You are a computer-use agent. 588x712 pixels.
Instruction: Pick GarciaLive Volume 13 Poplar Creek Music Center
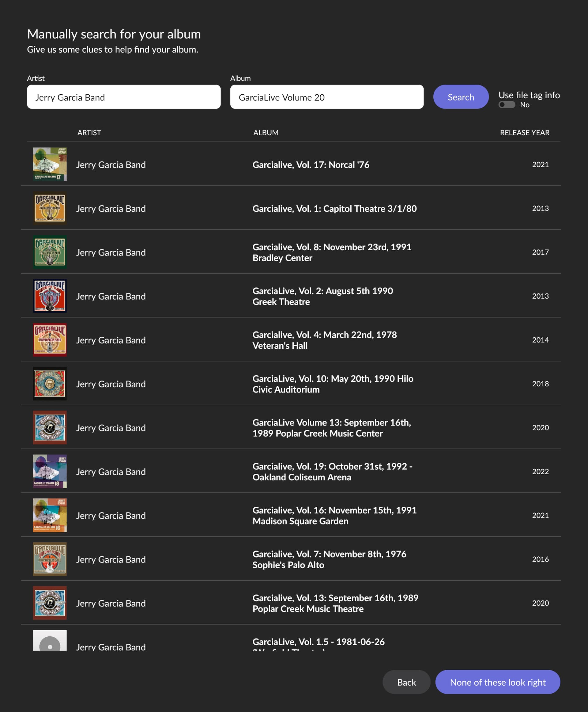click(x=331, y=428)
